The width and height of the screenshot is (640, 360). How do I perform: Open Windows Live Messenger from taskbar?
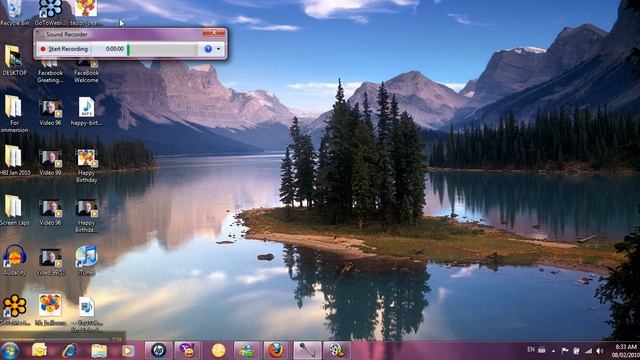click(247, 350)
